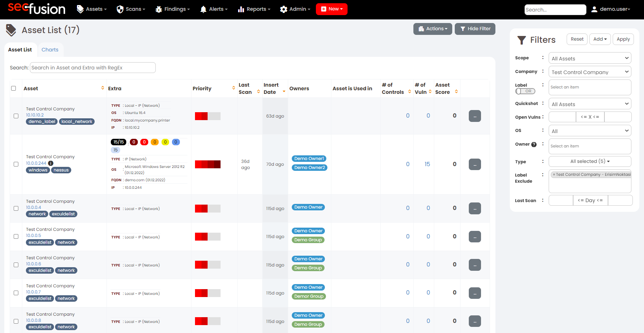
Task: Open the Actions dropdown
Action: point(432,29)
